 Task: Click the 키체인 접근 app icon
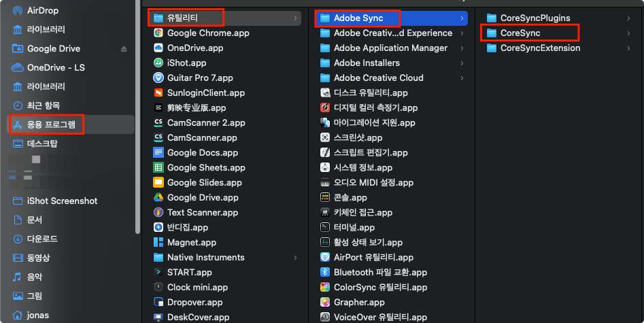tap(325, 212)
